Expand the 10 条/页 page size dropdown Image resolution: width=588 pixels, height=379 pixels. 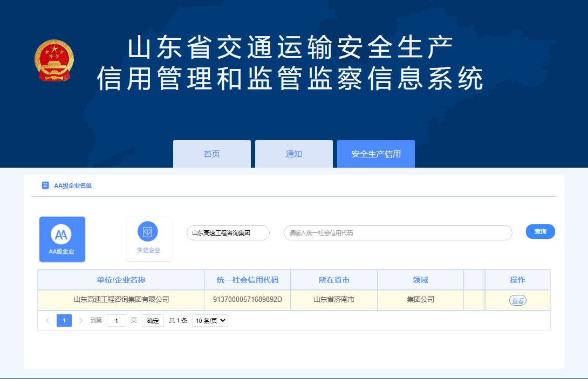pyautogui.click(x=210, y=321)
